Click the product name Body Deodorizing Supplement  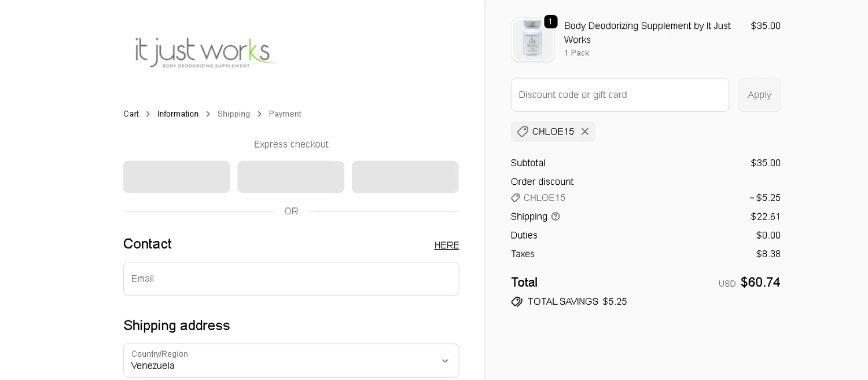click(648, 33)
